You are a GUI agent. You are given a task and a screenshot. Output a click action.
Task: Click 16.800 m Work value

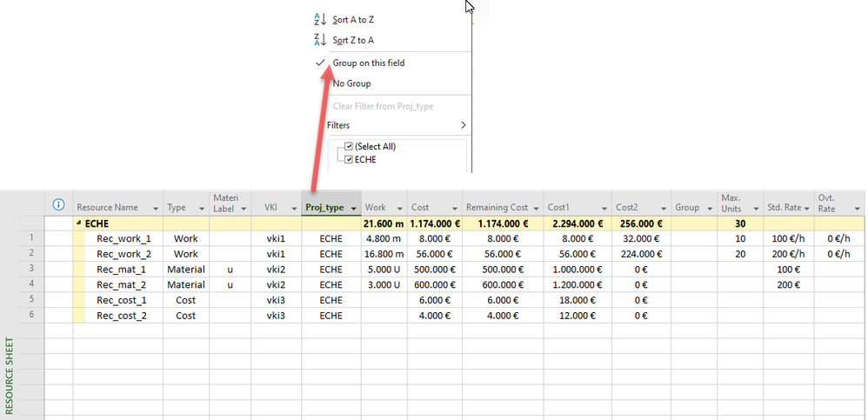pos(384,254)
